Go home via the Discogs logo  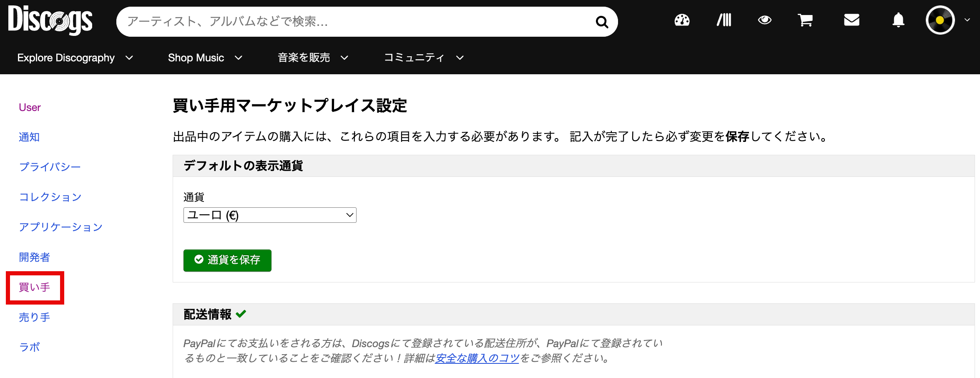tap(50, 20)
